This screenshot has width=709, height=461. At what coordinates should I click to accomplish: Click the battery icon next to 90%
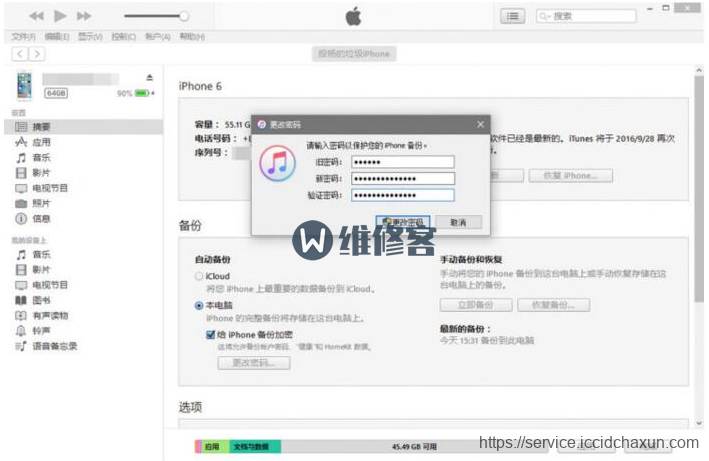(x=142, y=93)
